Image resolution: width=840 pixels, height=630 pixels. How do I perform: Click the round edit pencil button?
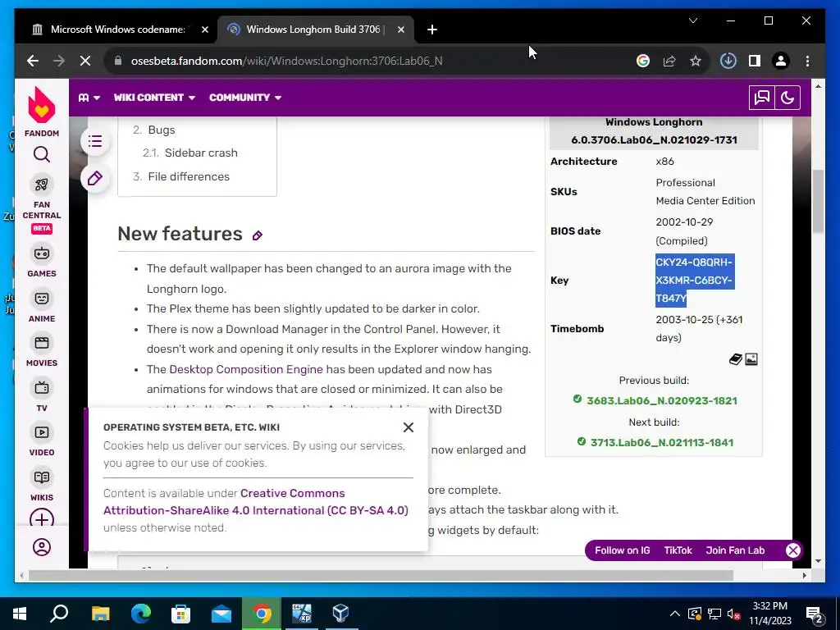click(x=95, y=178)
